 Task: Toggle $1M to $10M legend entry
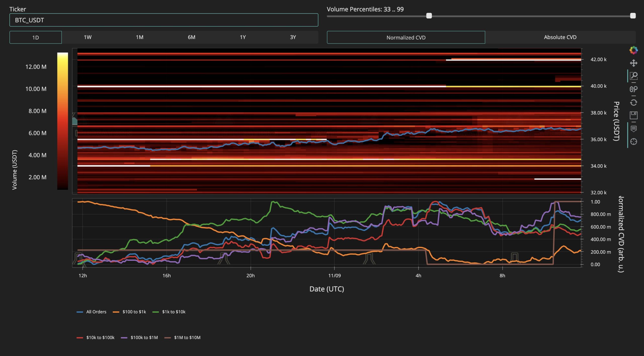pos(182,337)
